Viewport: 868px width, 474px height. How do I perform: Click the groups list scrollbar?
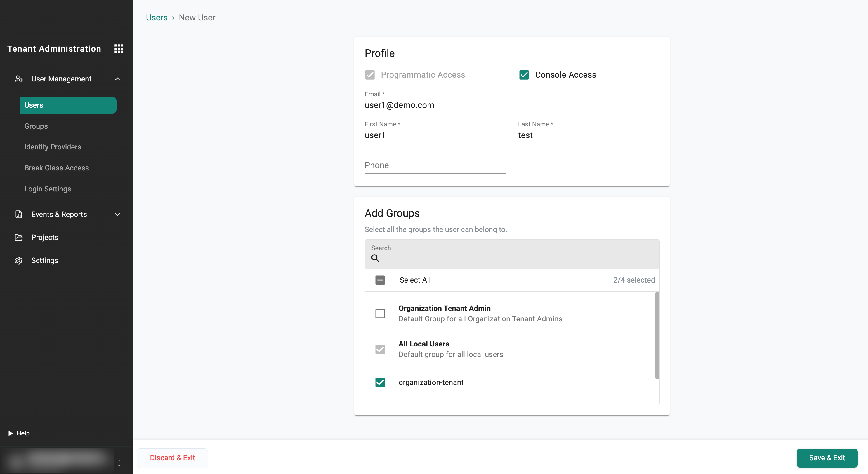[x=657, y=335]
